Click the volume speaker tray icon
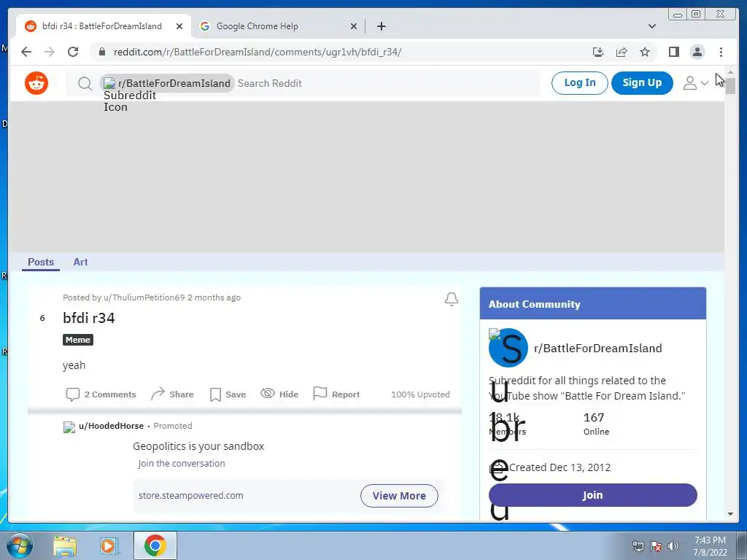Screen dimensions: 747x560 pyautogui.click(x=673, y=546)
